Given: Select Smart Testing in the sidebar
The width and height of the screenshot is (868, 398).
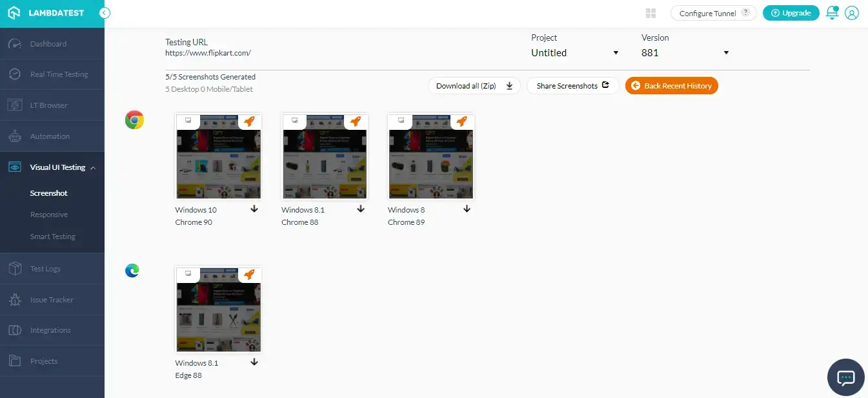Looking at the screenshot, I should pyautogui.click(x=53, y=236).
